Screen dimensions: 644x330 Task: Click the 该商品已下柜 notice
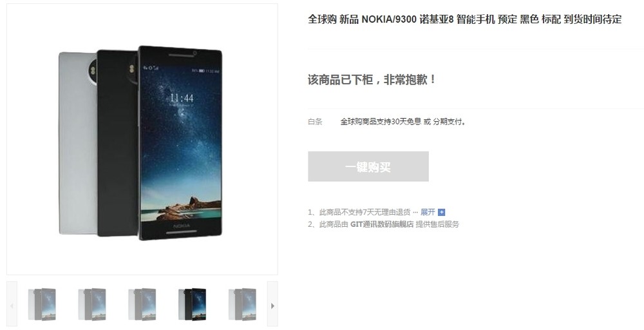[x=372, y=79]
